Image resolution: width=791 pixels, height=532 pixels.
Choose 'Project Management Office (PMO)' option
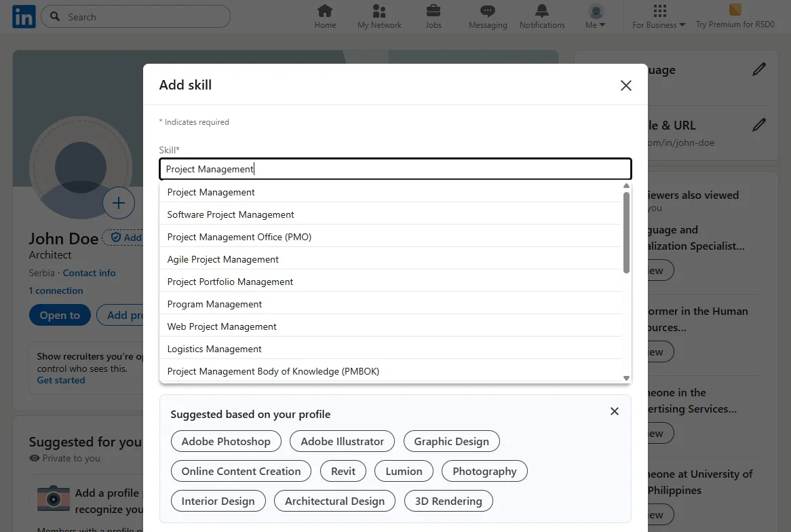pyautogui.click(x=391, y=237)
